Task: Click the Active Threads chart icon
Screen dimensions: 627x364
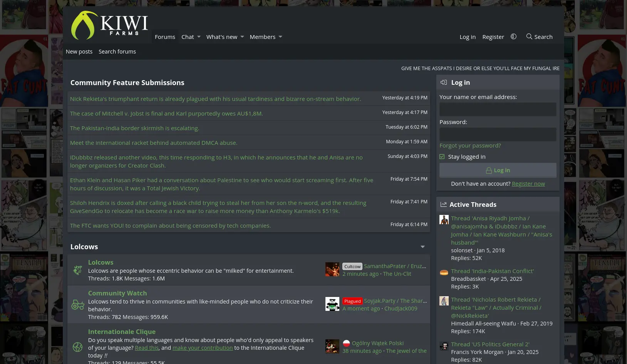Action: tap(443, 205)
